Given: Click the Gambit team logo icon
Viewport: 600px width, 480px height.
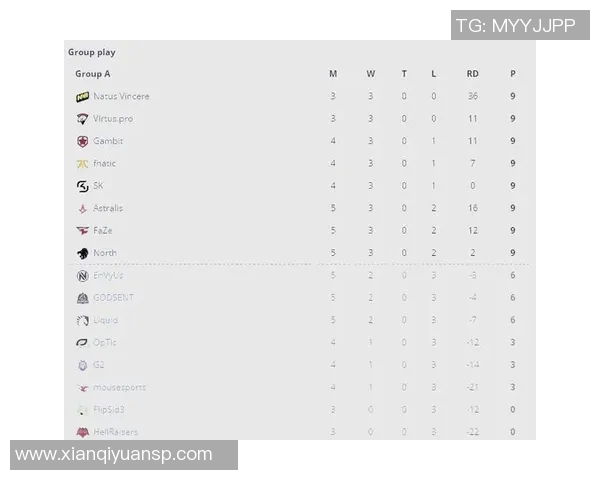Looking at the screenshot, I should pos(83,141).
